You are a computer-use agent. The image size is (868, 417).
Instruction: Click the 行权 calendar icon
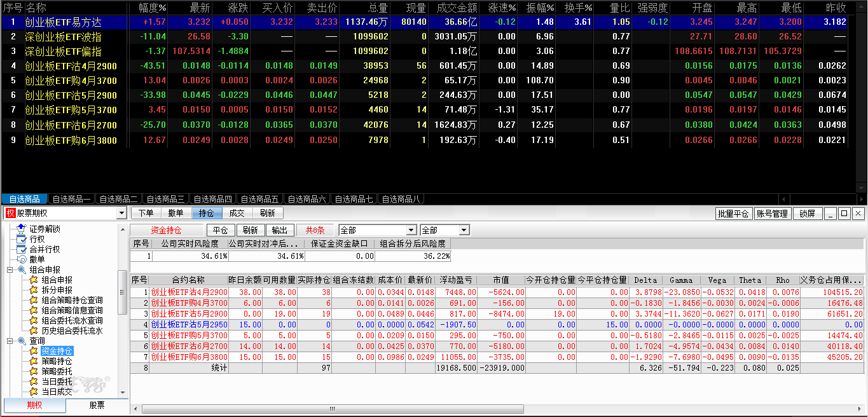coord(22,239)
